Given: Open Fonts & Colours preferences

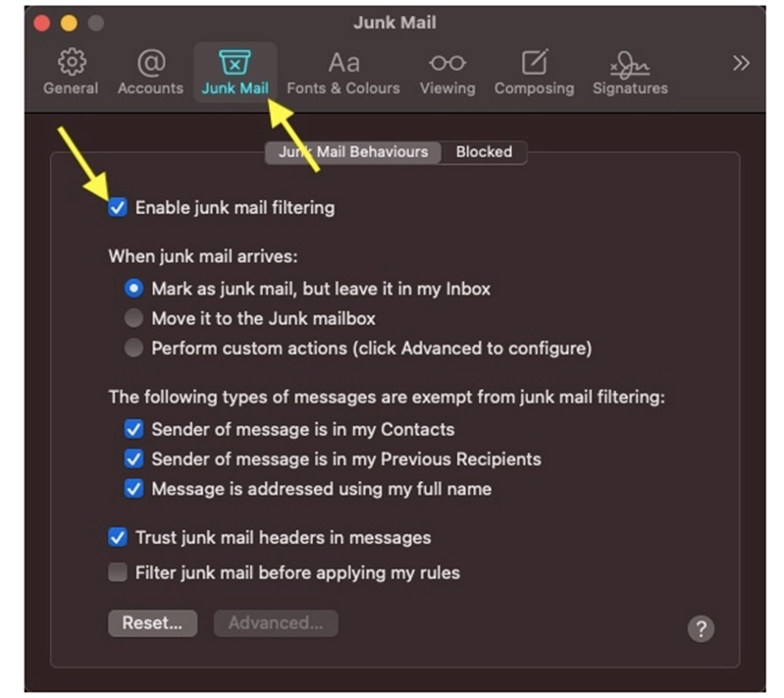Looking at the screenshot, I should (343, 64).
